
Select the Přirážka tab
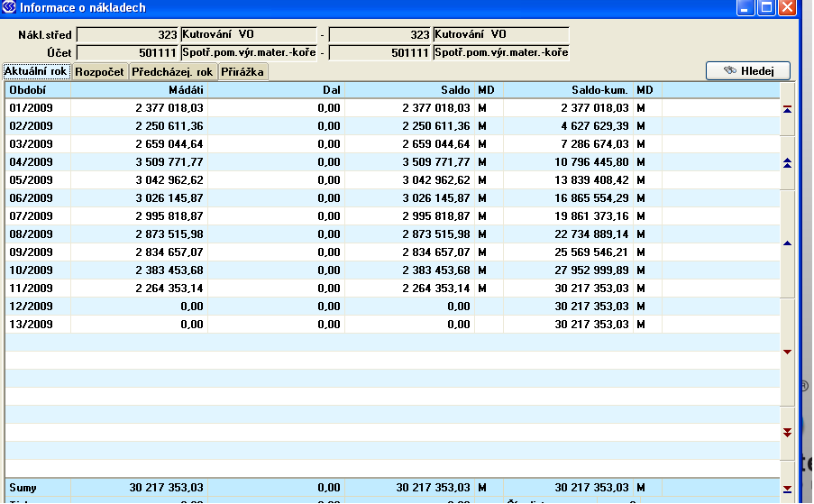[242, 71]
